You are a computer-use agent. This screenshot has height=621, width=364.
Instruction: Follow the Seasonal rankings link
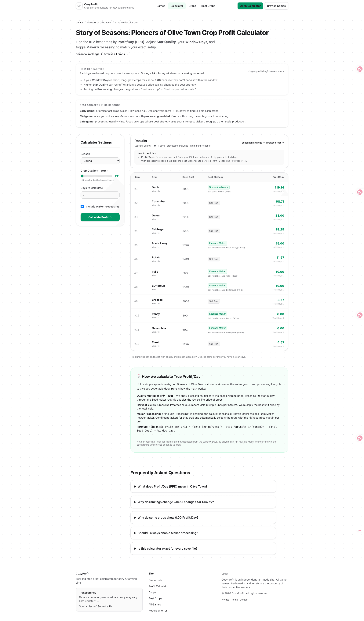pos(88,54)
